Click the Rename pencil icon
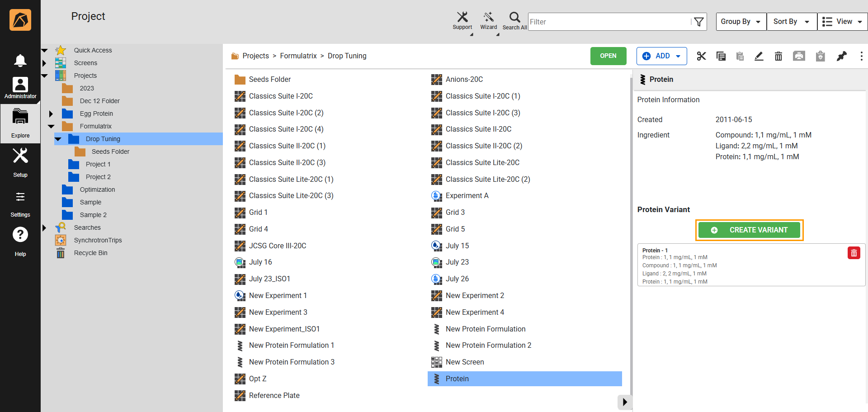Screen dimensions: 868x412 point(759,56)
